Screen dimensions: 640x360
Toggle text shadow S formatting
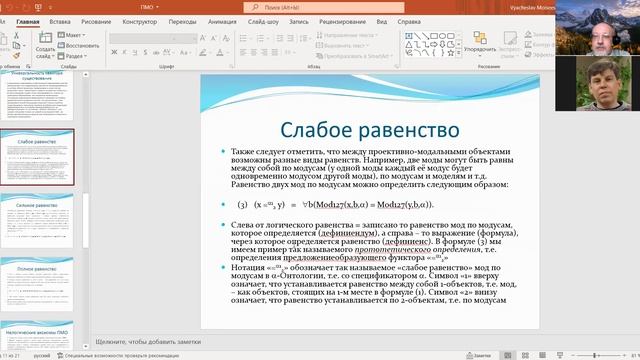pos(145,52)
